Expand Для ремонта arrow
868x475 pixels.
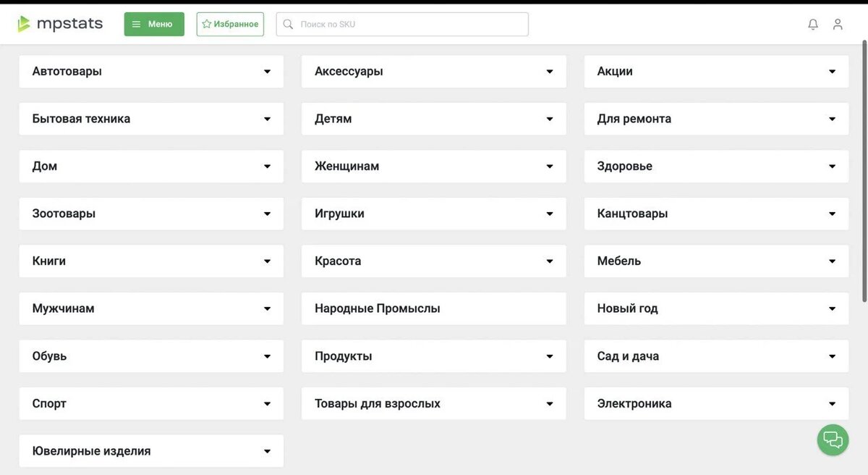pos(832,119)
